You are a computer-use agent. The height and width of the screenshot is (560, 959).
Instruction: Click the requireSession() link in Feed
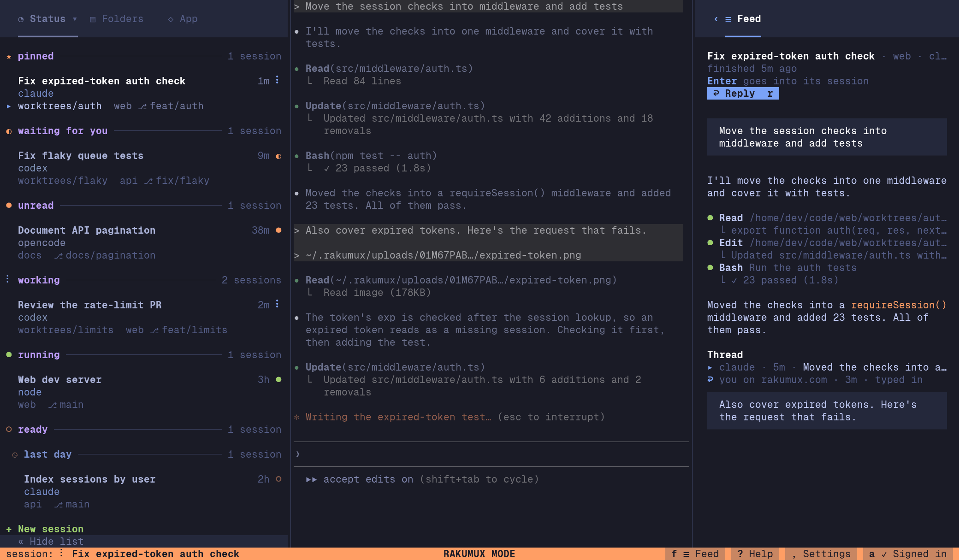click(x=899, y=305)
